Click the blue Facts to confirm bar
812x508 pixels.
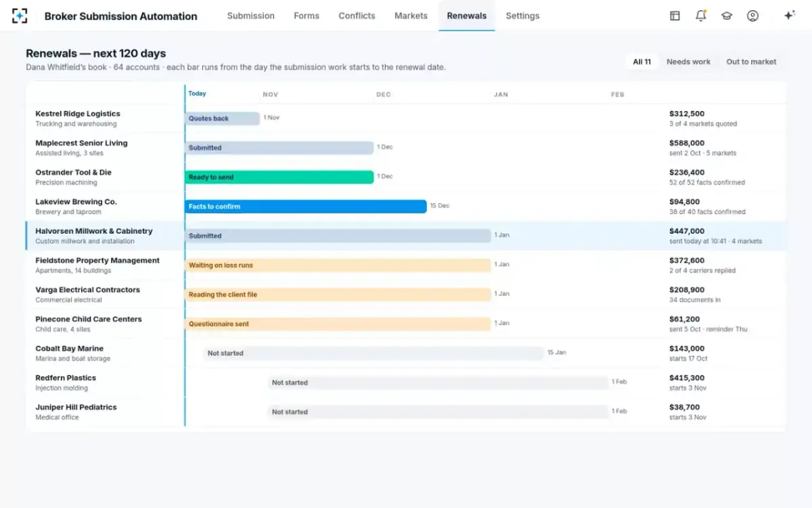click(306, 207)
